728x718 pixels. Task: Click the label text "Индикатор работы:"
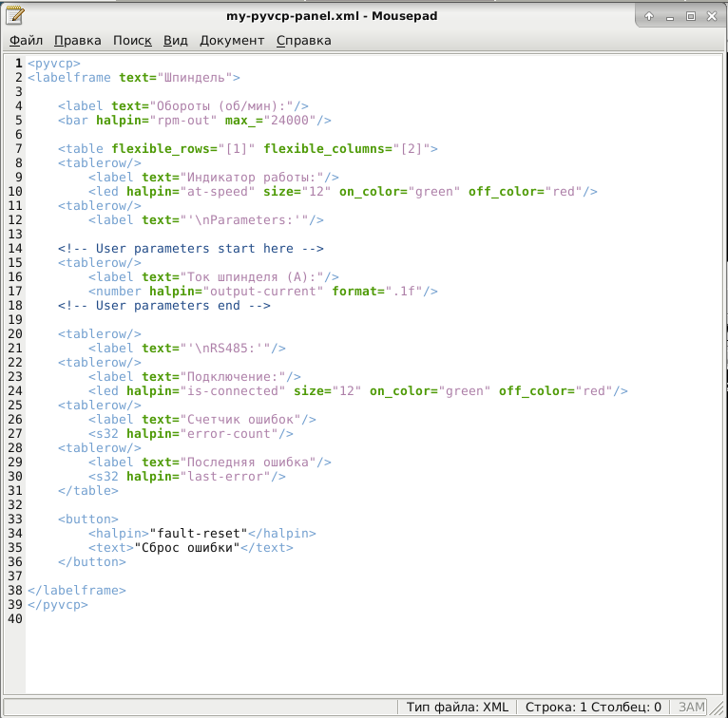point(252,178)
